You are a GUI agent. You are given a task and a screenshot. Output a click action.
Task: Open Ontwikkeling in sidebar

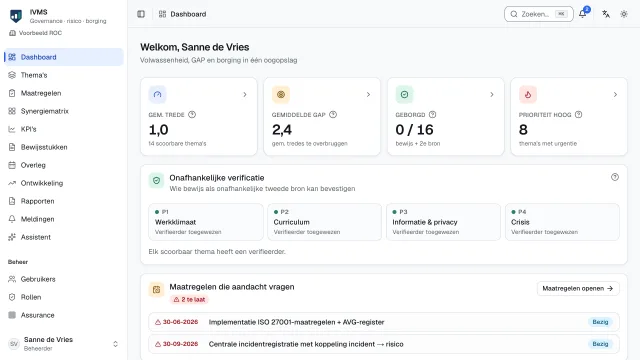point(64,183)
